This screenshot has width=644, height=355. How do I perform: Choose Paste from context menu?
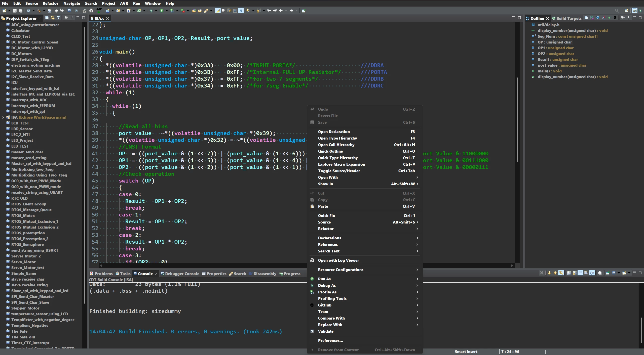[x=365, y=206]
